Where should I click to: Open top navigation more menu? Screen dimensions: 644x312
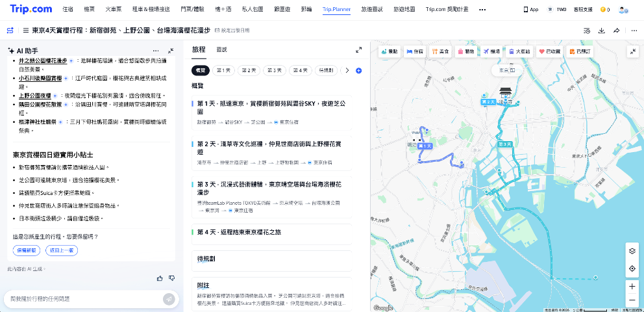click(482, 10)
